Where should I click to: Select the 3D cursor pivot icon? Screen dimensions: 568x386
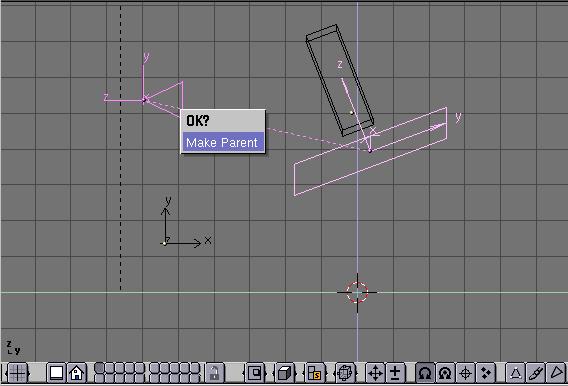pos(465,373)
